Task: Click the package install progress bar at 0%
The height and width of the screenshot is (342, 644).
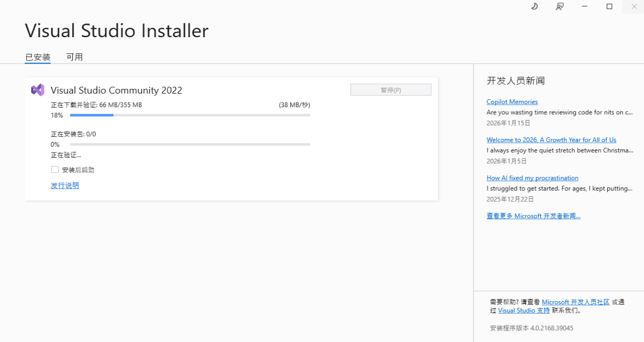Action: coord(190,144)
